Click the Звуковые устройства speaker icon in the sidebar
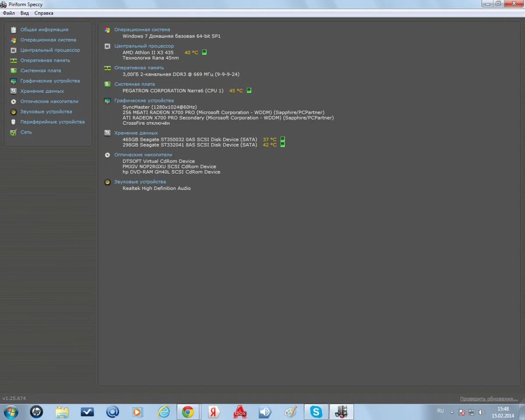 coord(13,112)
